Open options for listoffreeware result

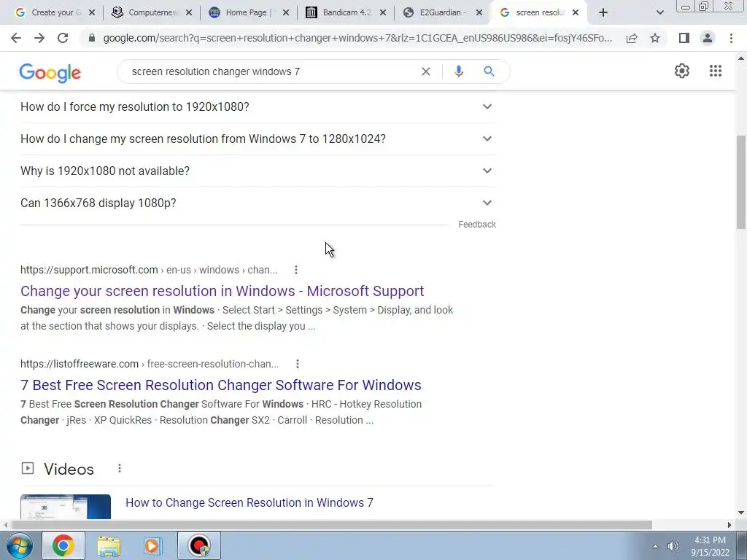(298, 364)
